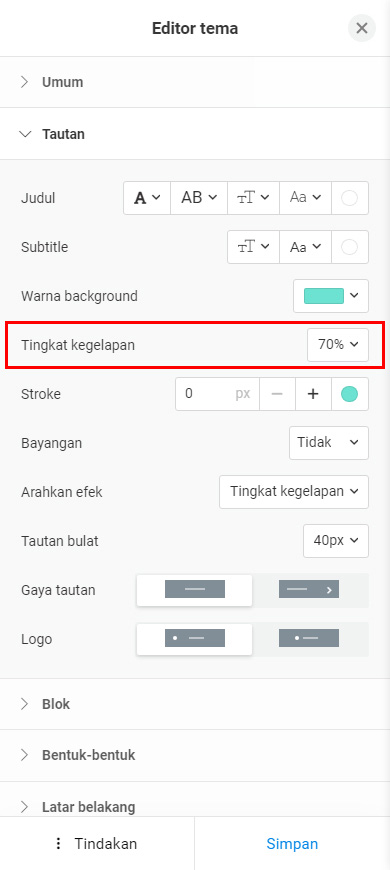390x870 pixels.
Task: Open the Tindakan actions menu
Action: point(97,844)
